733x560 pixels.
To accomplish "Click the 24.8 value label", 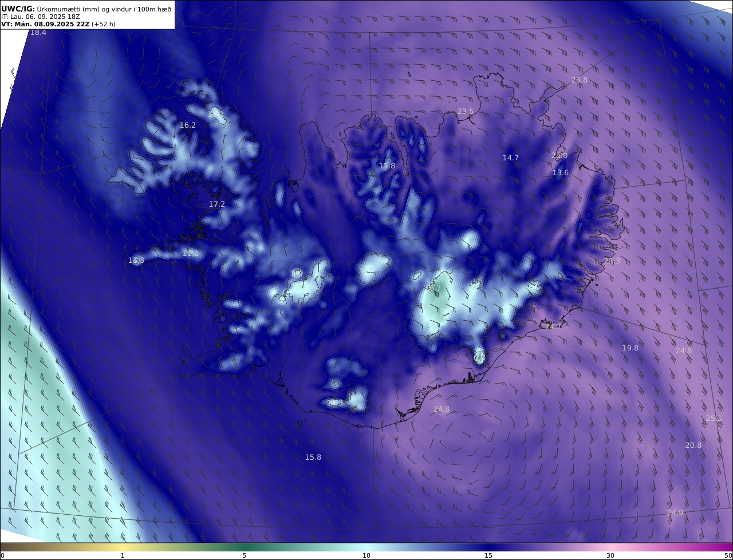I will 442,409.
